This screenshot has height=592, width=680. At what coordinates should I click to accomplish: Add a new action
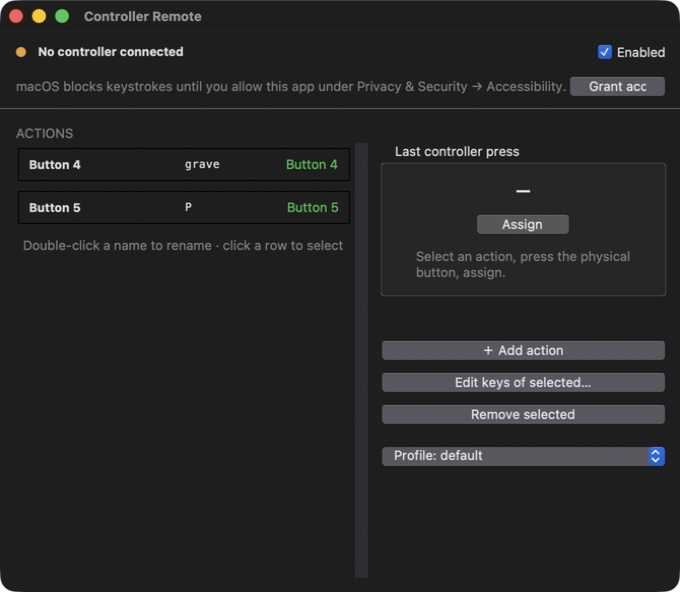[523, 350]
